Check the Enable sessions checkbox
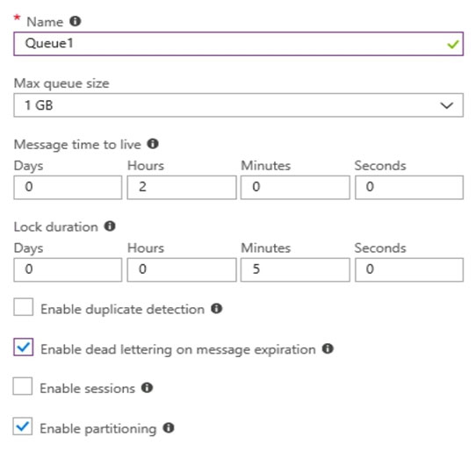The height and width of the screenshot is (451, 476). point(23,386)
